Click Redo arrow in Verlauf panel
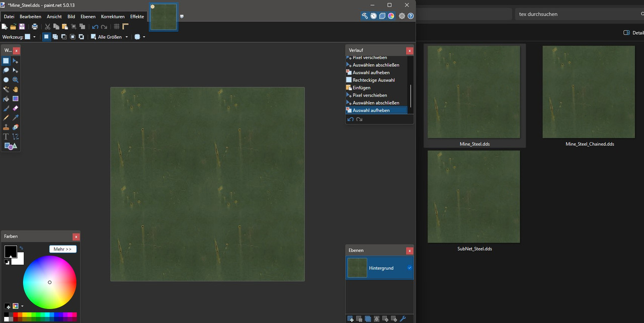644x323 pixels. pyautogui.click(x=359, y=119)
